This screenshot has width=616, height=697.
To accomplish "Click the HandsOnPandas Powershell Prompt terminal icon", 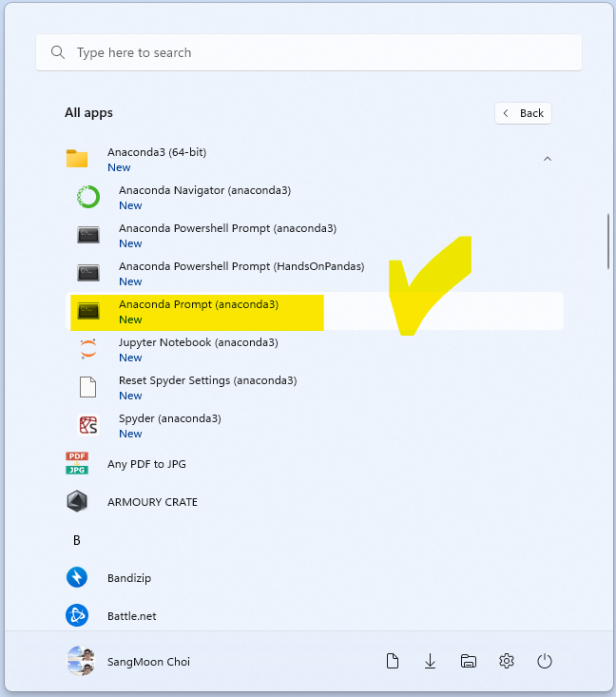I will tap(88, 273).
